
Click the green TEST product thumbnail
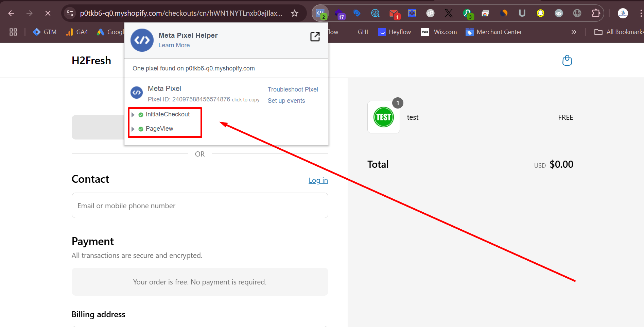pos(383,117)
